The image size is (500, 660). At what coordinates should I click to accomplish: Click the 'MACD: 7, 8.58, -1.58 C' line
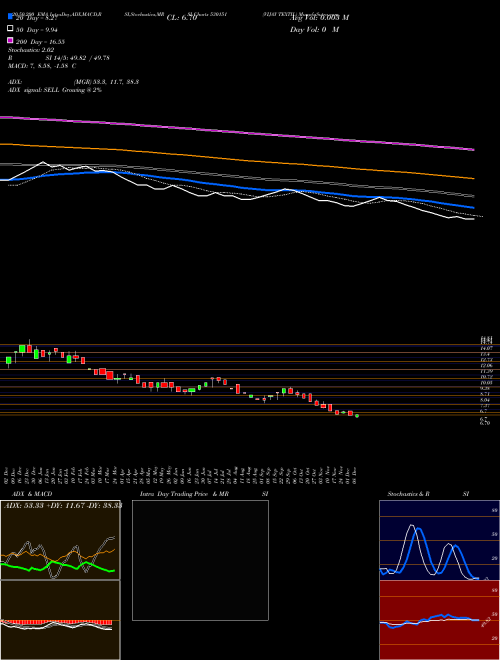(x=42, y=66)
